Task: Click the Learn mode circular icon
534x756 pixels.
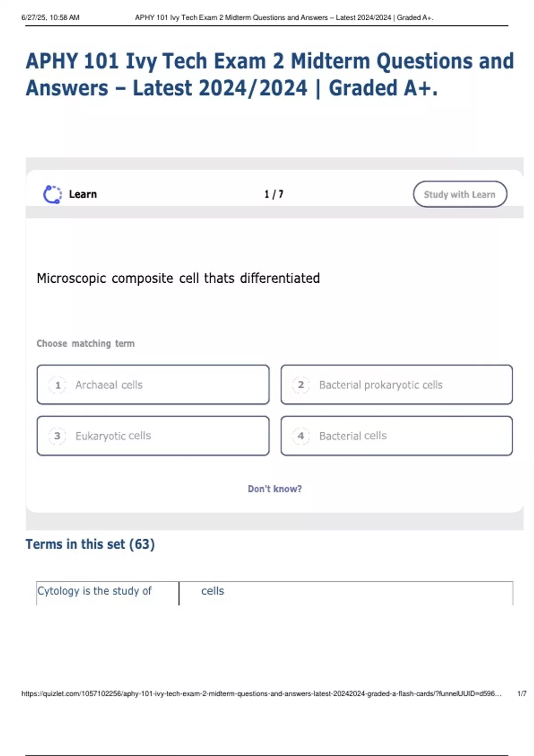Action: (53, 194)
